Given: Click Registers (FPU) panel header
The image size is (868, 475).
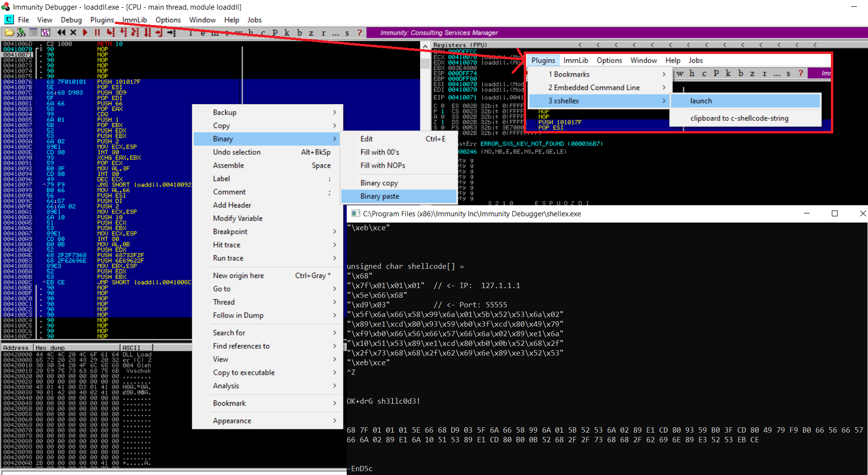Looking at the screenshot, I should pos(461,45).
